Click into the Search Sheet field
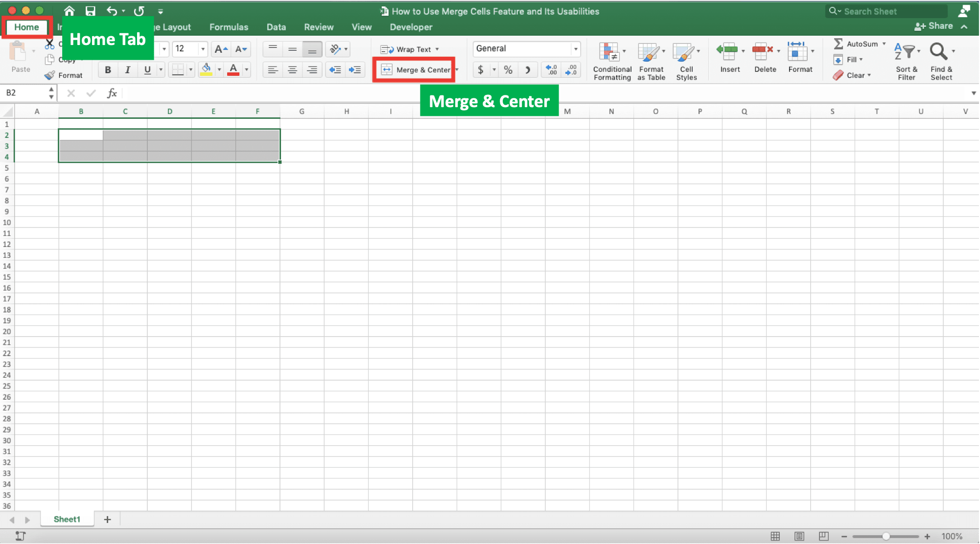 click(887, 11)
